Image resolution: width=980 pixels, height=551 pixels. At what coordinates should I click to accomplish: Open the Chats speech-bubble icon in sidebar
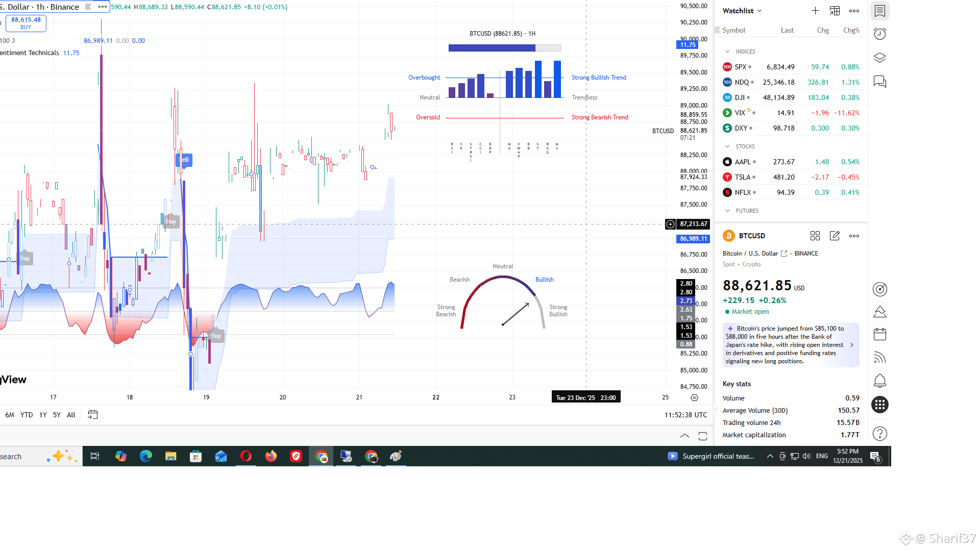point(879,82)
